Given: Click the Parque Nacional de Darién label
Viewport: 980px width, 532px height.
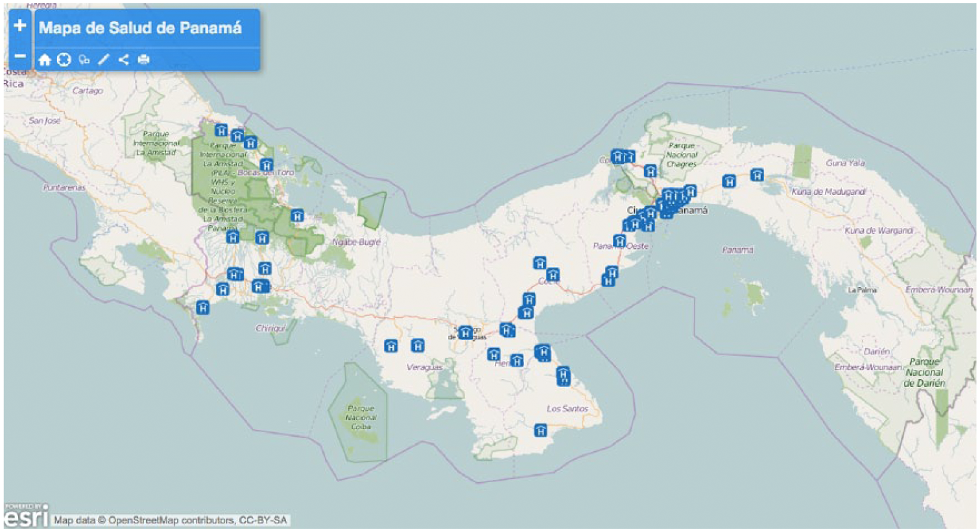Looking at the screenshot, I should tap(924, 373).
